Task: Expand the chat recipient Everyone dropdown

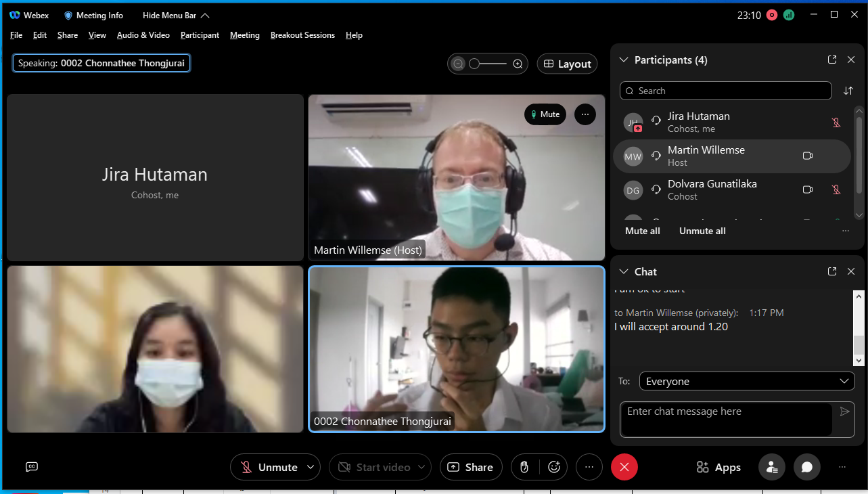Action: pyautogui.click(x=746, y=381)
